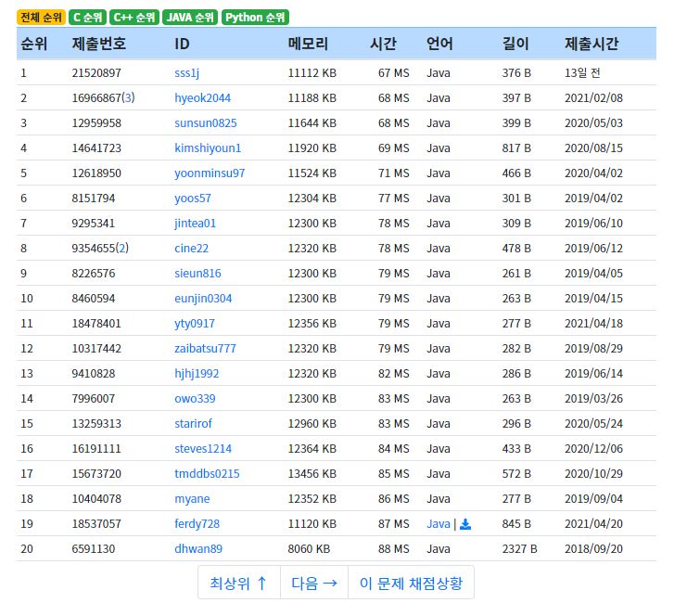Click submission number 21520897
Image resolution: width=687 pixels, height=616 pixels.
[96, 72]
